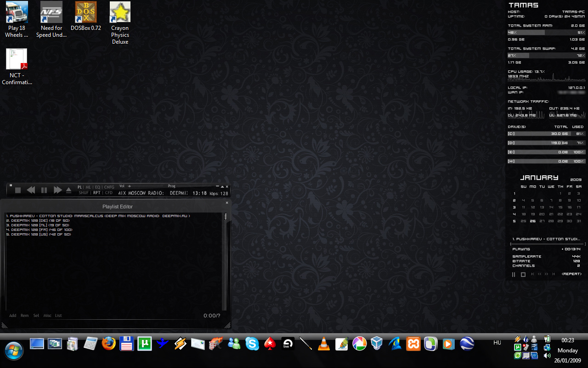The height and width of the screenshot is (368, 588).
Task: Open the Misc menu in Playlist Editor
Action: pos(47,316)
